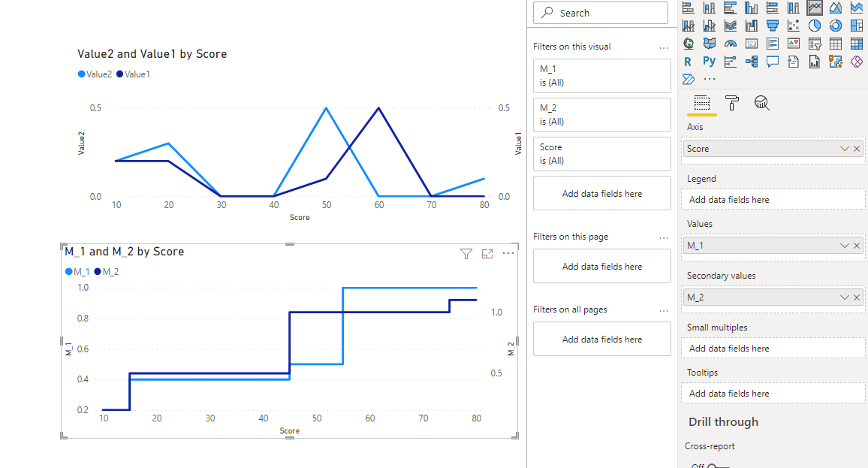This screenshot has height=468, width=868.
Task: Select the line chart visual
Action: click(x=814, y=8)
